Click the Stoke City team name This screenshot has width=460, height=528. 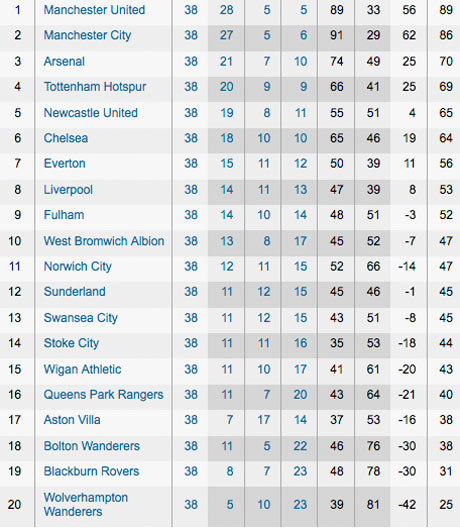pos(71,343)
